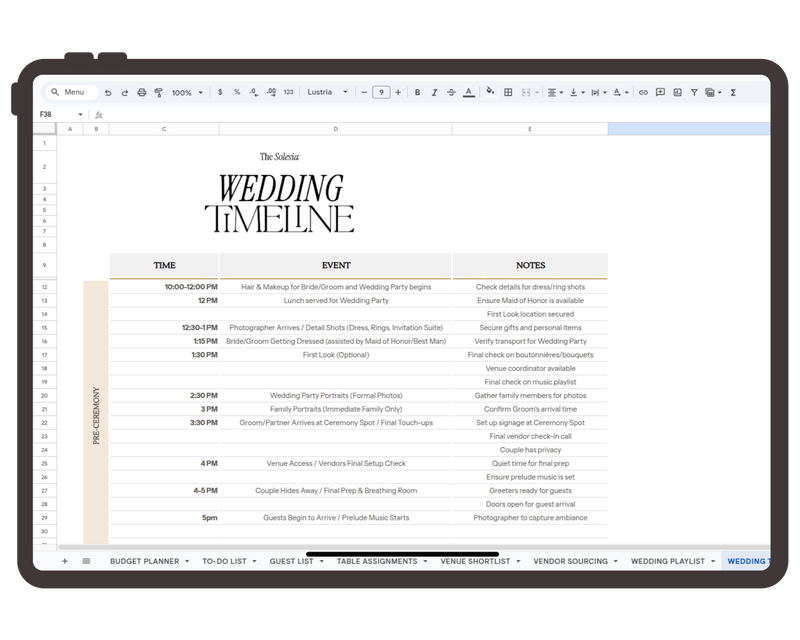This screenshot has width=800, height=640.
Task: Toggle italic formatting
Action: [434, 92]
